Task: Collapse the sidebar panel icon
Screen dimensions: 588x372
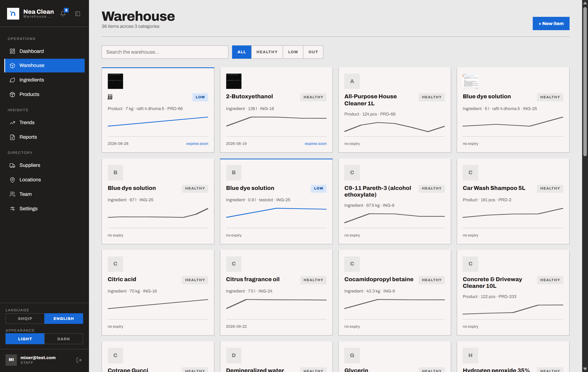Action: pyautogui.click(x=78, y=14)
